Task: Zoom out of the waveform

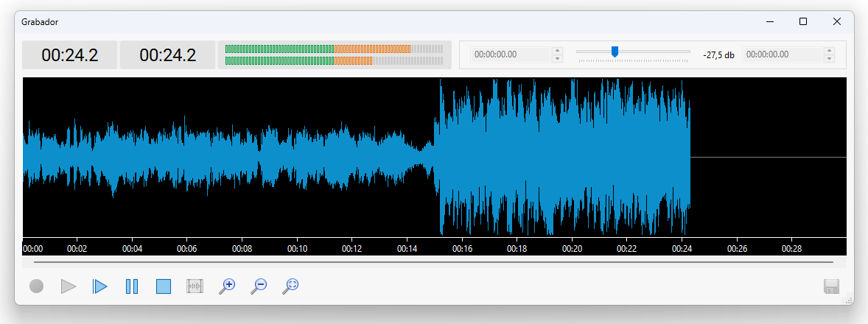Action: tap(259, 286)
